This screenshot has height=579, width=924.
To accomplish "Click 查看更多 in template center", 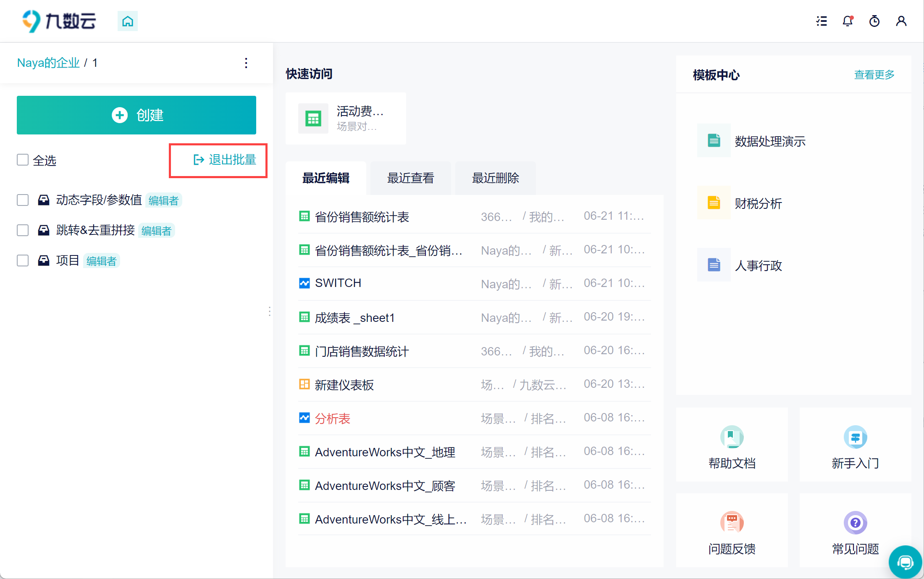I will click(x=874, y=75).
